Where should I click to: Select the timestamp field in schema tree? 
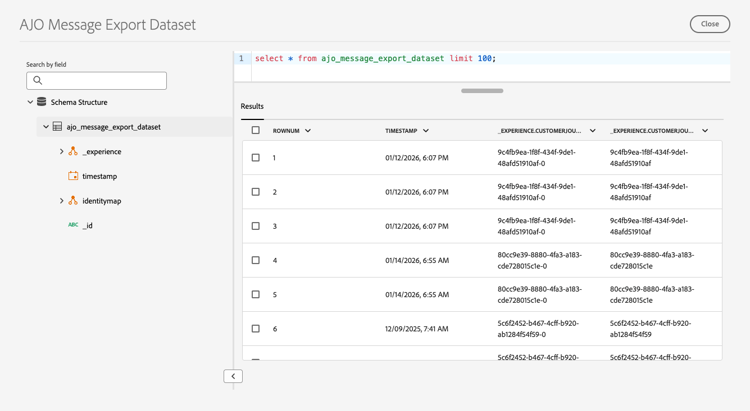tap(99, 176)
